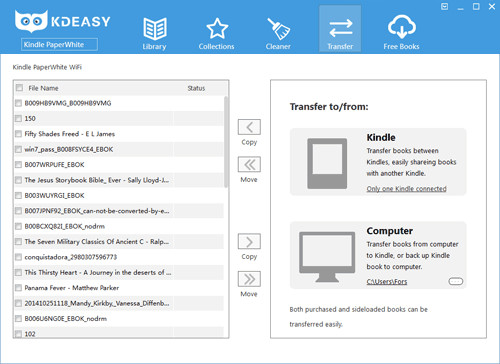Click the Status column header
500x364 pixels.
[196, 88]
